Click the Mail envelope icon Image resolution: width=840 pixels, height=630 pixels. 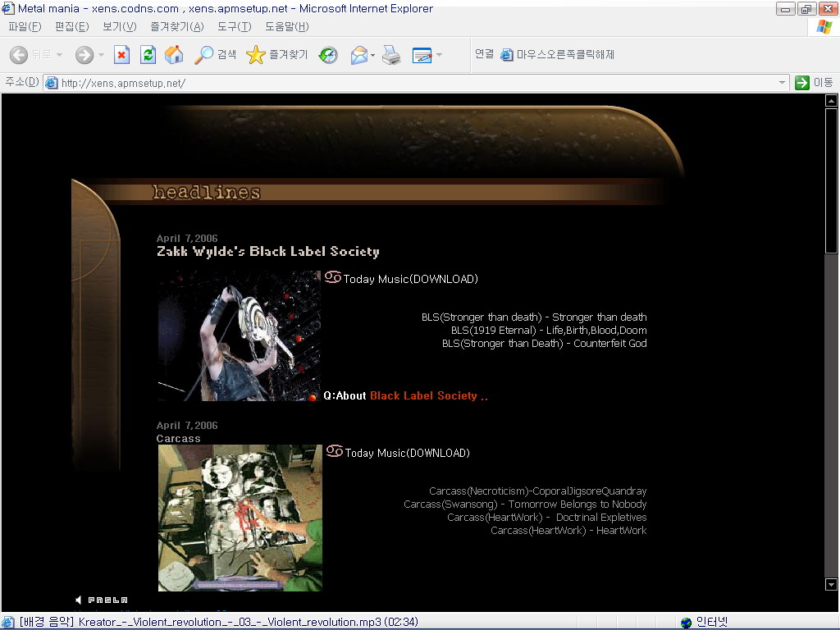tap(358, 55)
